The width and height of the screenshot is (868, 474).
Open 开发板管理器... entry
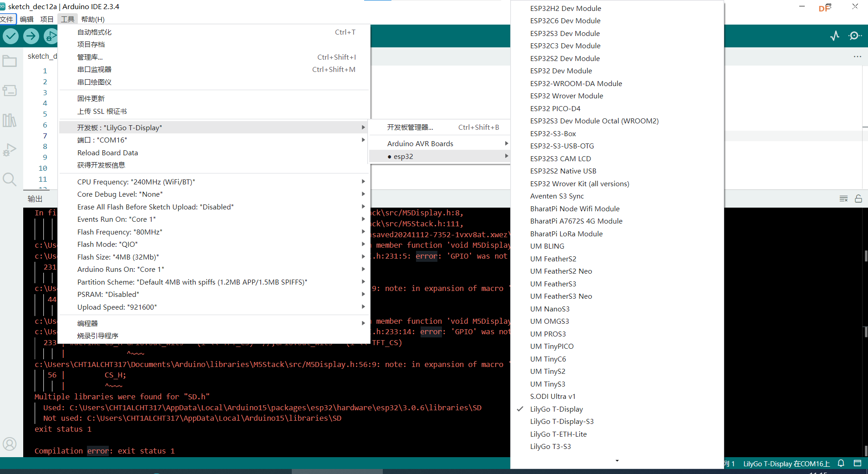coord(439,127)
